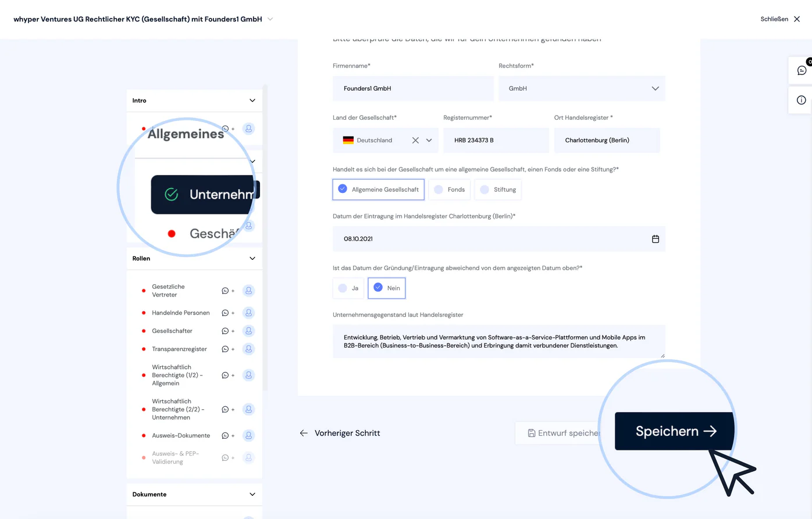
Task: Click the Speichern button
Action: (675, 431)
